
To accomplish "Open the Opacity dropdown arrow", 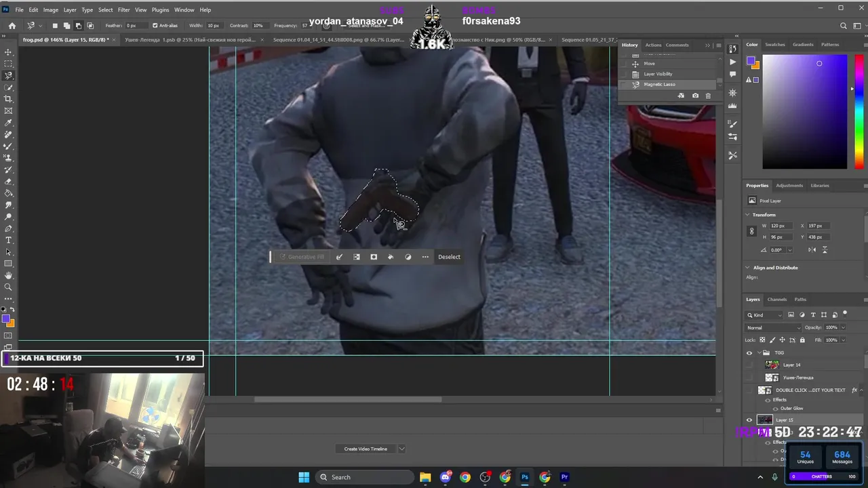I will click(843, 327).
